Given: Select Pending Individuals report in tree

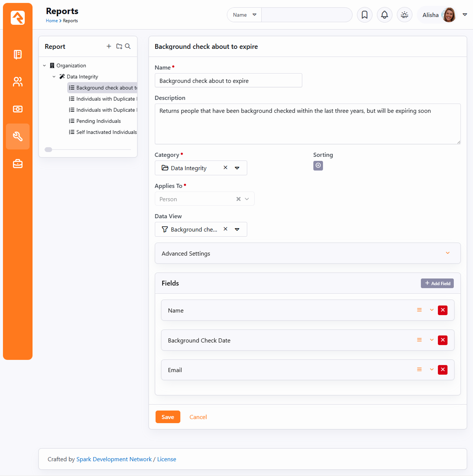Looking at the screenshot, I should click(98, 121).
